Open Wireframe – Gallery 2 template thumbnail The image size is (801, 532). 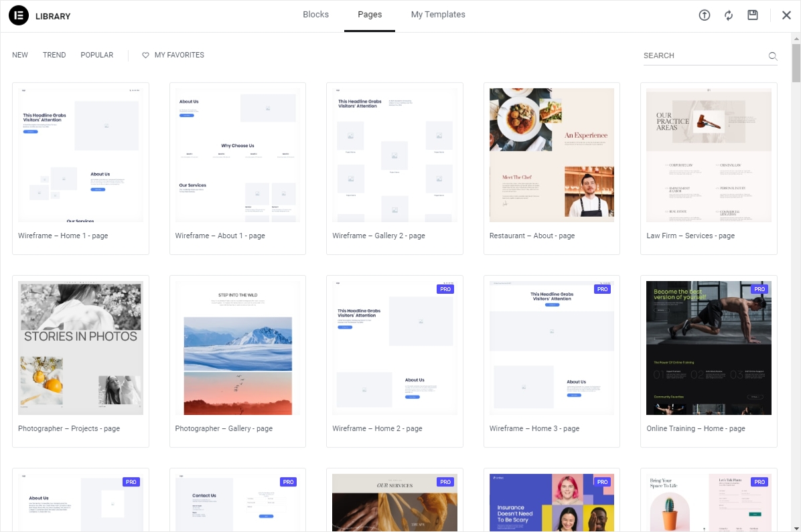[x=395, y=155]
